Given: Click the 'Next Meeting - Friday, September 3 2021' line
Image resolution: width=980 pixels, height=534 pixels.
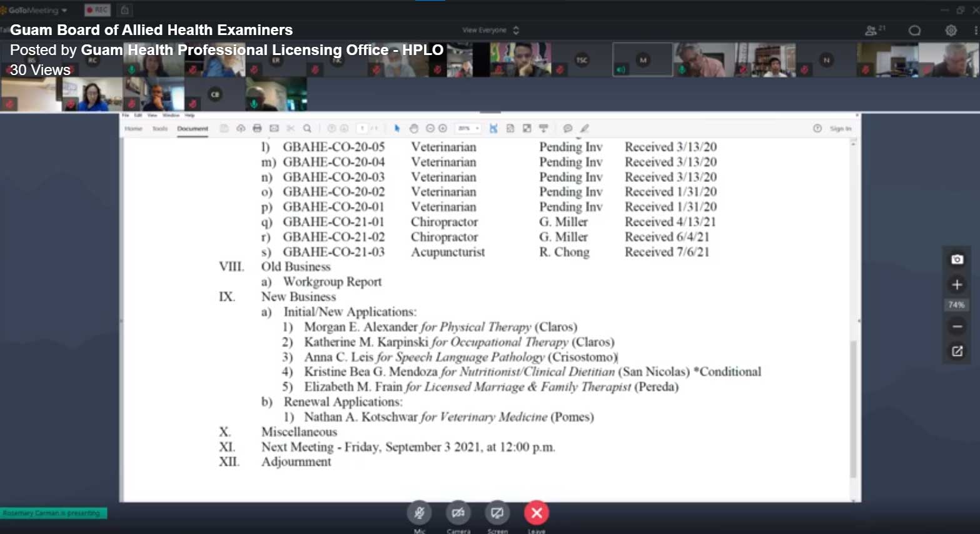Looking at the screenshot, I should pos(408,447).
